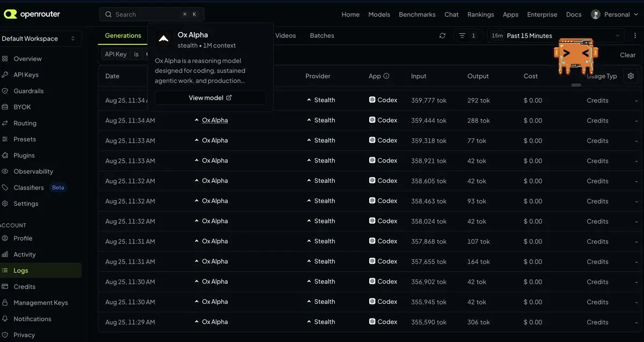Click the orange robot mascot
644x342 pixels.
click(x=576, y=56)
